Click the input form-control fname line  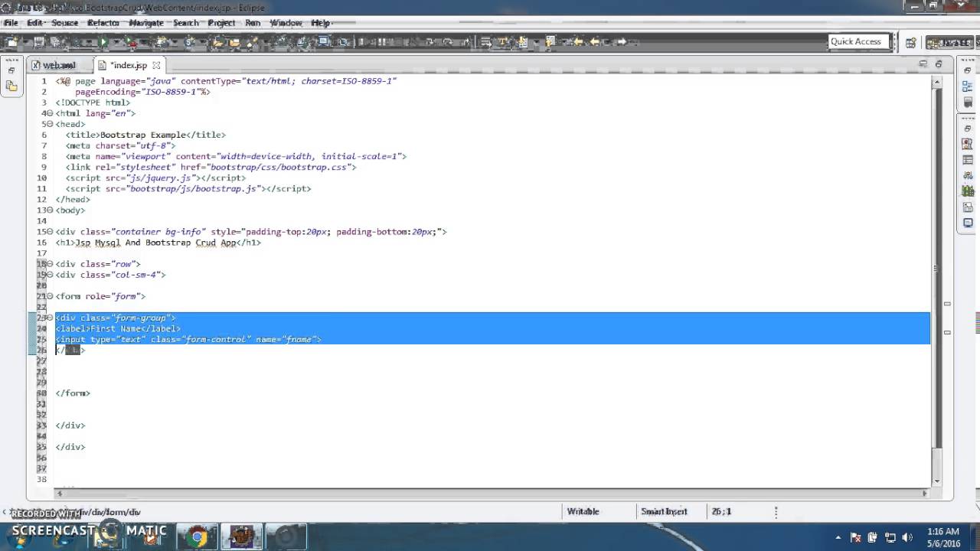tap(188, 339)
